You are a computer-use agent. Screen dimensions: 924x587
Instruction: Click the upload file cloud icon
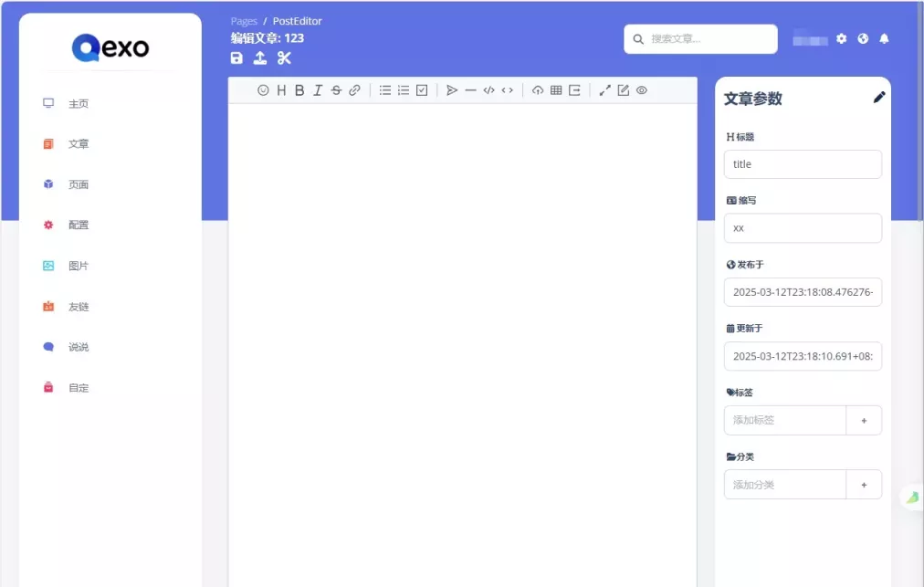538,90
